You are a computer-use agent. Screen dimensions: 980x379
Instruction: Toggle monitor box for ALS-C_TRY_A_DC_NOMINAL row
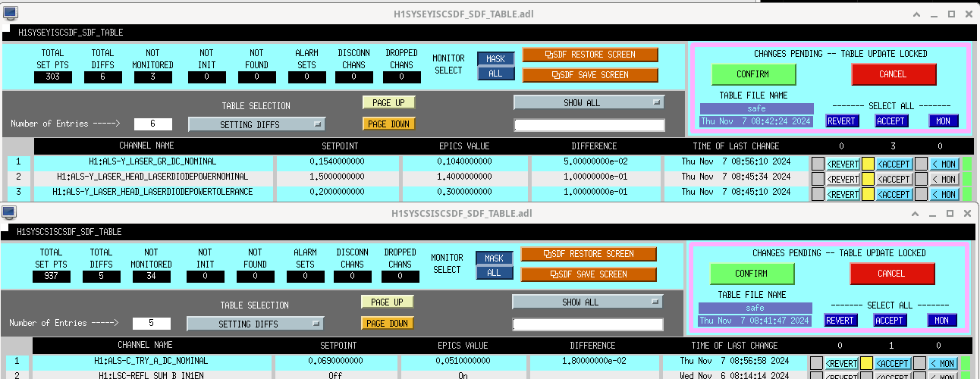pyautogui.click(x=919, y=363)
